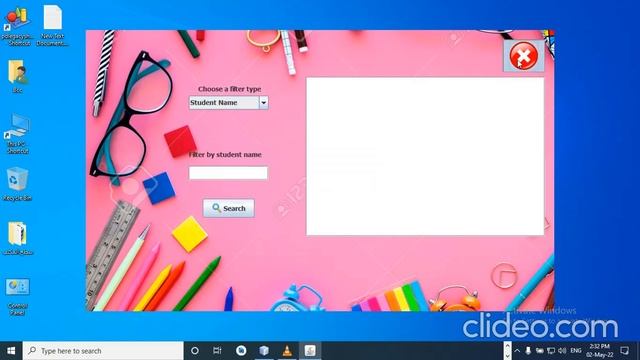This screenshot has width=640, height=360.
Task: Click the red X close icon
Action: (523, 56)
